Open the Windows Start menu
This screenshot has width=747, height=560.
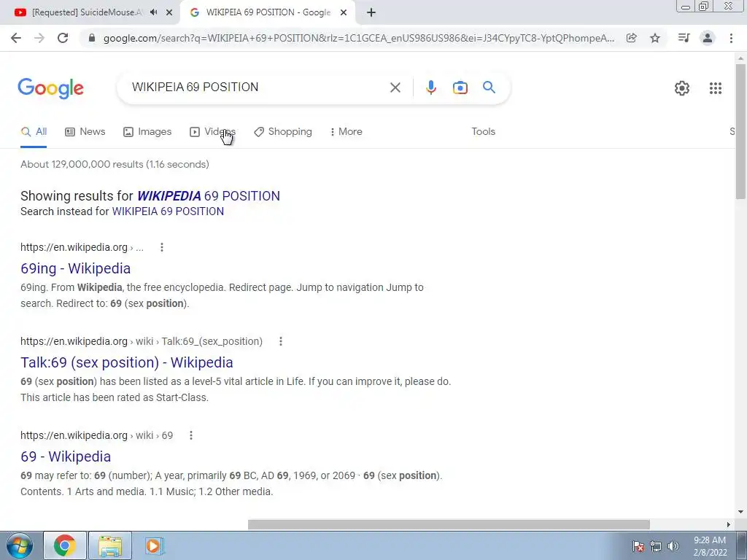[19, 545]
